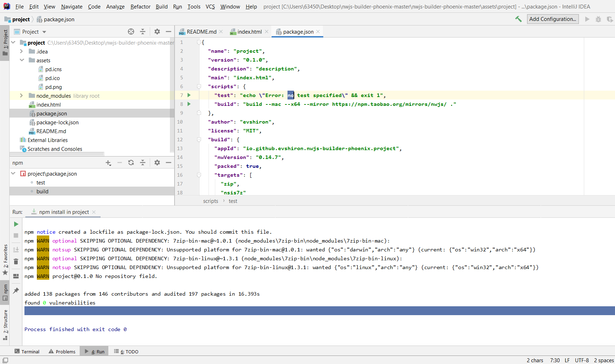The height and width of the screenshot is (364, 615).
Task: Click the scroll to end icon in Run panel
Action: click(16, 250)
